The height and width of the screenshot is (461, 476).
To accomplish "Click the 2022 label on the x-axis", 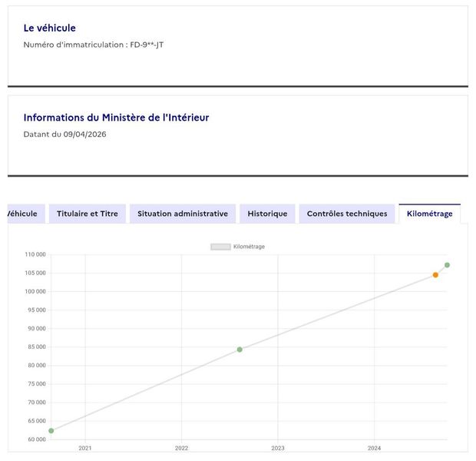I will tap(181, 448).
